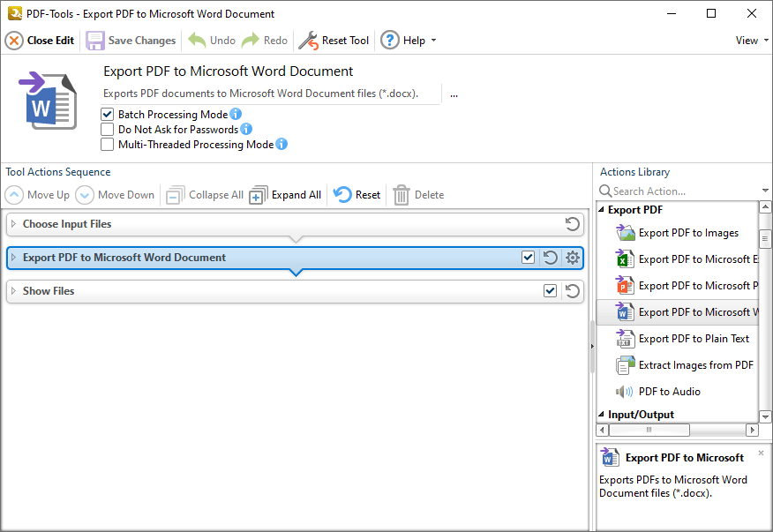This screenshot has width=773, height=532.
Task: Click the library horizontal scrollbar thumb
Action: (x=649, y=430)
